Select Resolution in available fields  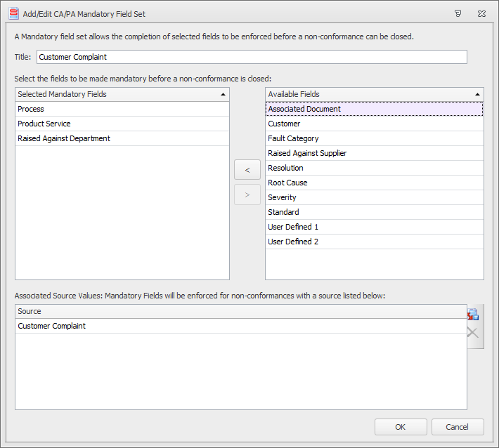pyautogui.click(x=374, y=168)
